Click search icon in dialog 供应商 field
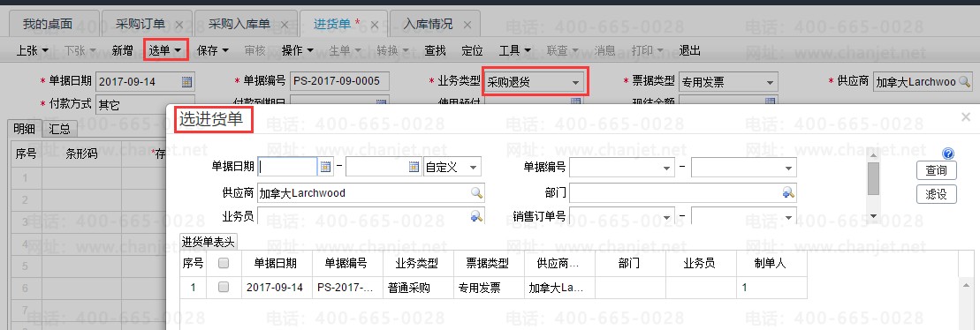Screen dimensions: 980x330 [477, 192]
